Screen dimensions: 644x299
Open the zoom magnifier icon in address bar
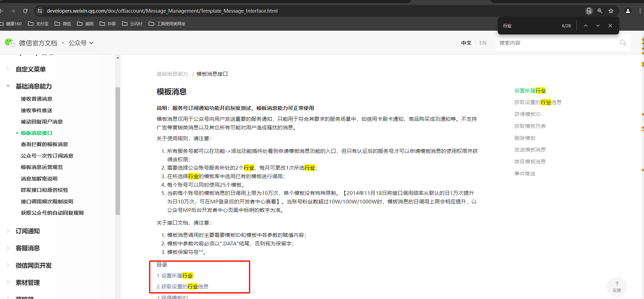(600, 11)
